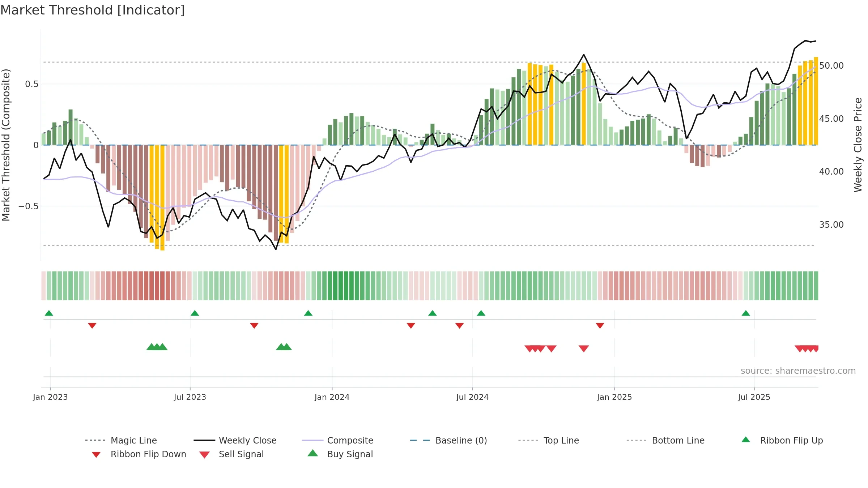Select the Jan 2024 axis tick label

click(332, 397)
